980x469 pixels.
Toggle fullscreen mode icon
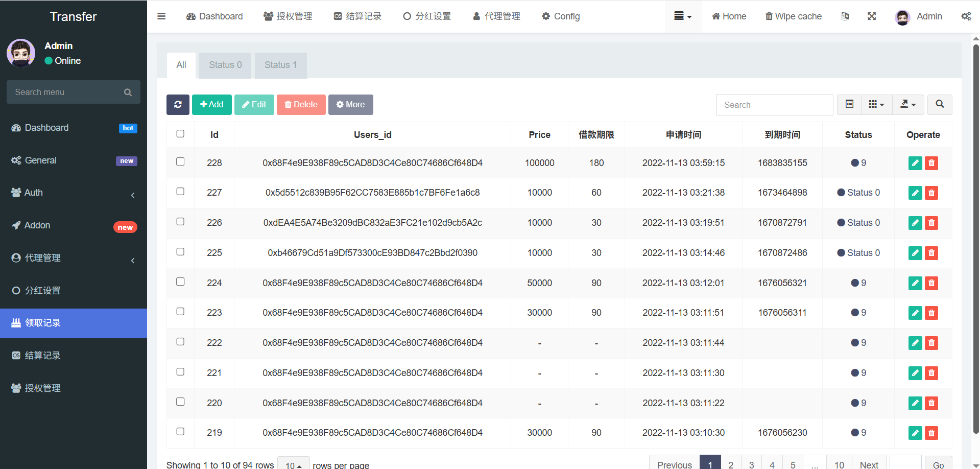coord(872,16)
